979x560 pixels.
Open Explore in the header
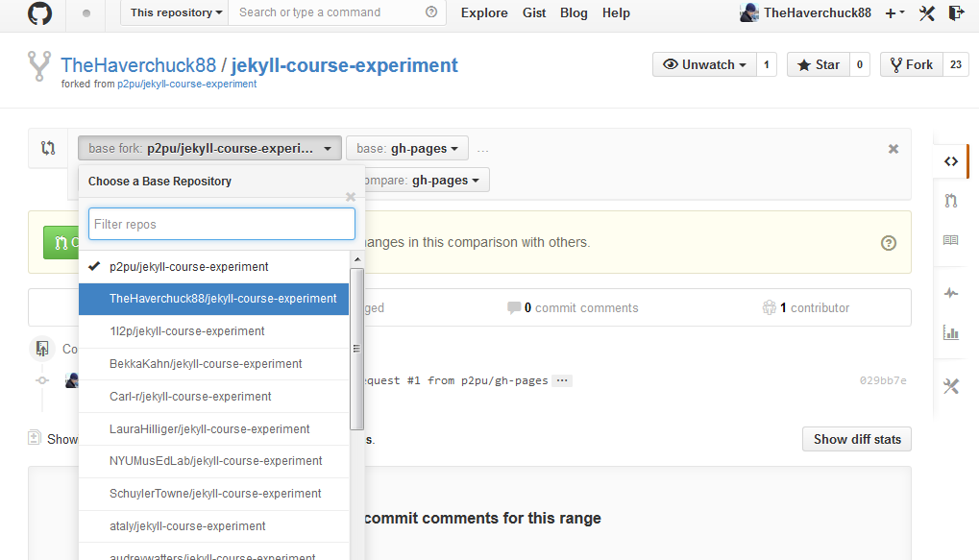[484, 13]
